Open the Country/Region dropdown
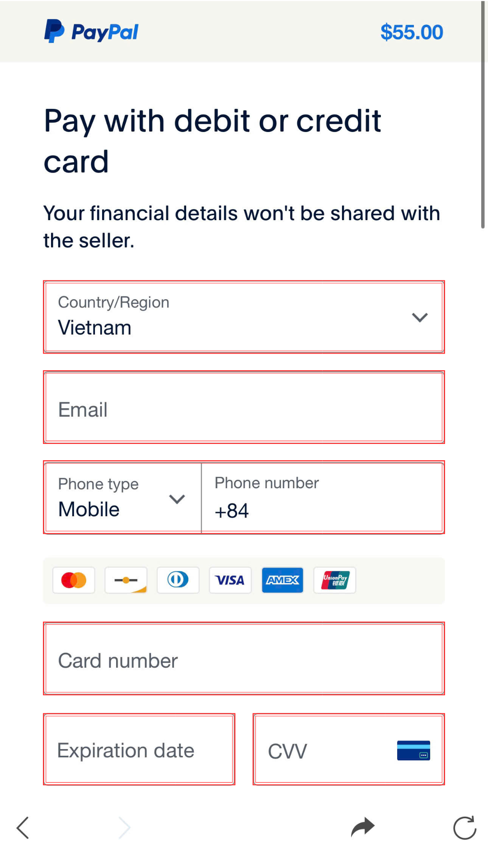This screenshot has height=868, width=488. 244,317
